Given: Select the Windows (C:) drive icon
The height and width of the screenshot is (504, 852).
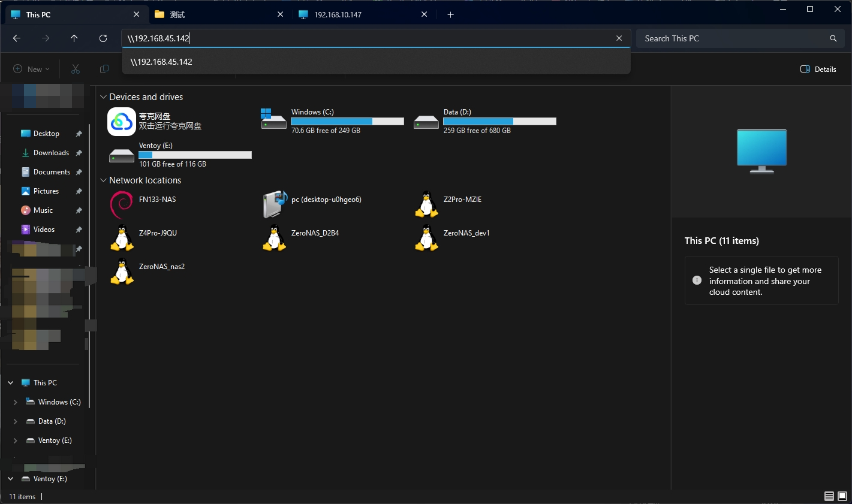Looking at the screenshot, I should [x=273, y=119].
